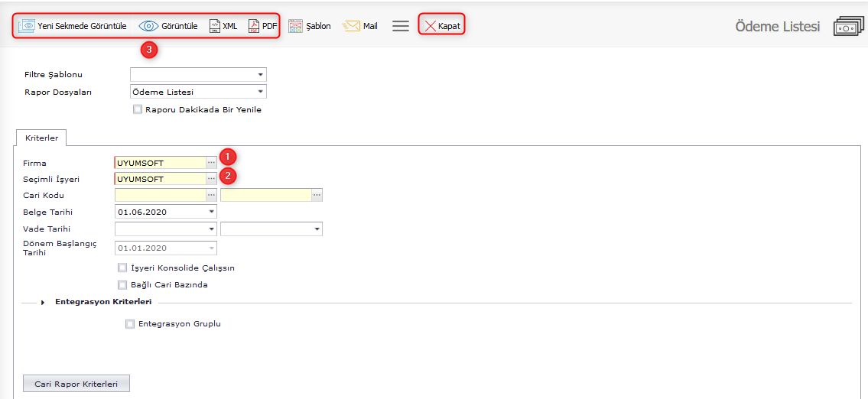The width and height of the screenshot is (868, 399).
Task: Open the Belge Tarihi date picker
Action: coord(211,212)
